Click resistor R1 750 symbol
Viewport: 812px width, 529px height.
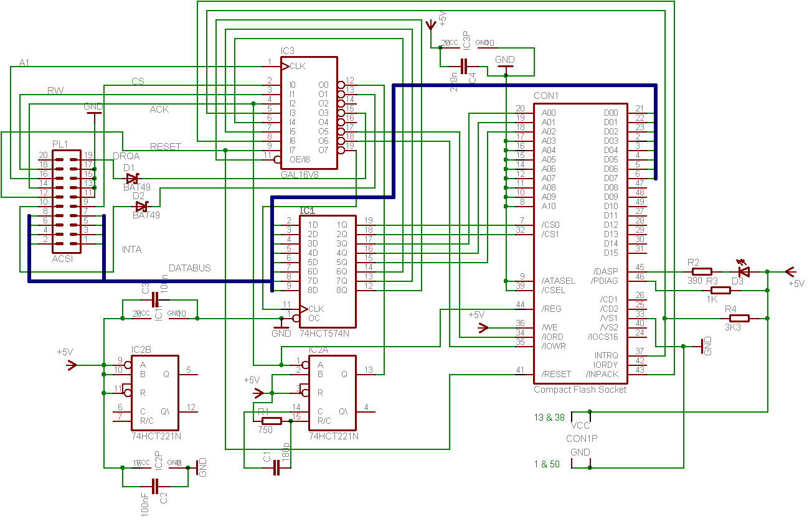271,421
